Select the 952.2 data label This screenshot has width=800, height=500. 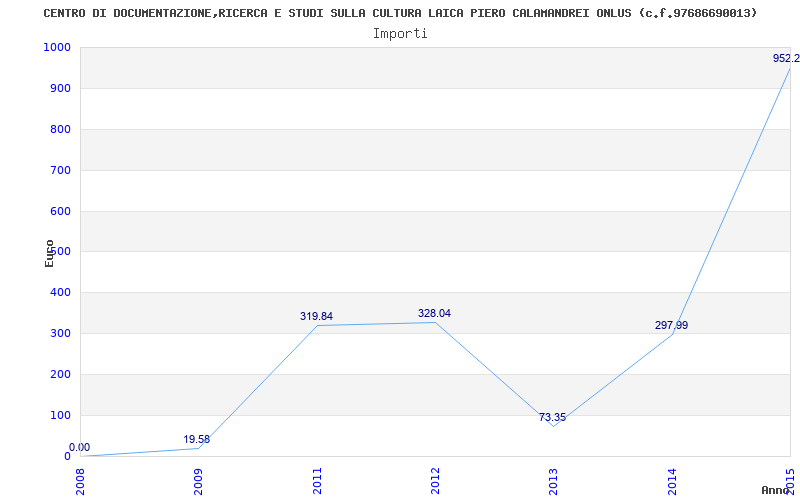pyautogui.click(x=786, y=58)
